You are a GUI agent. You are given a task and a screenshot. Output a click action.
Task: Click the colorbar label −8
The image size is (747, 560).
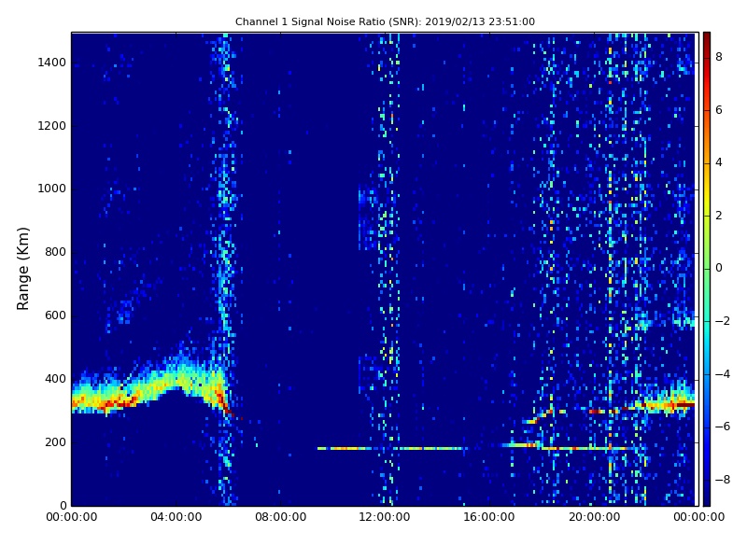[723, 480]
